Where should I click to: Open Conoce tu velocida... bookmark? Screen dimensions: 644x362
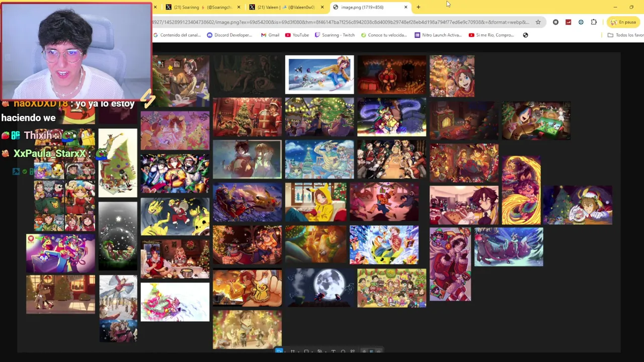[383, 35]
